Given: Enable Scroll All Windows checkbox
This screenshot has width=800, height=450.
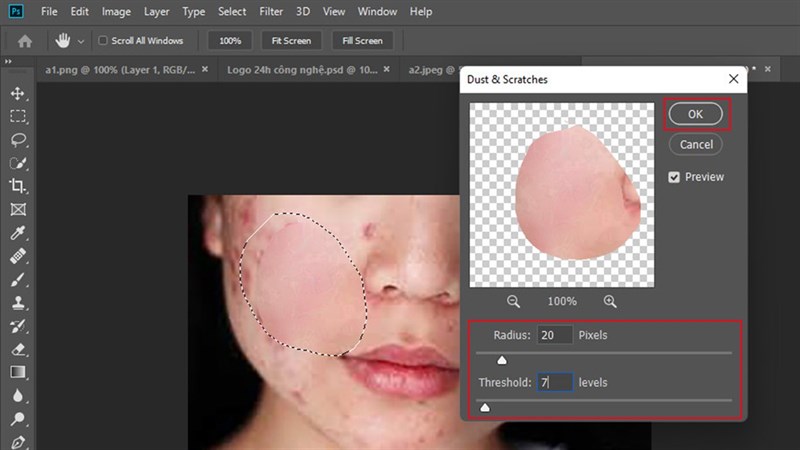Looking at the screenshot, I should (x=103, y=41).
